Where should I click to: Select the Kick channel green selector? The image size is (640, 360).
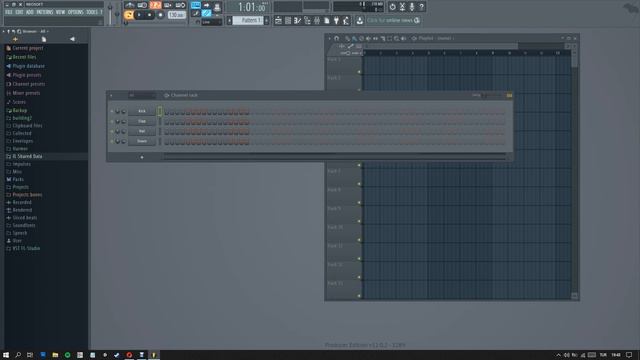pyautogui.click(x=160, y=111)
